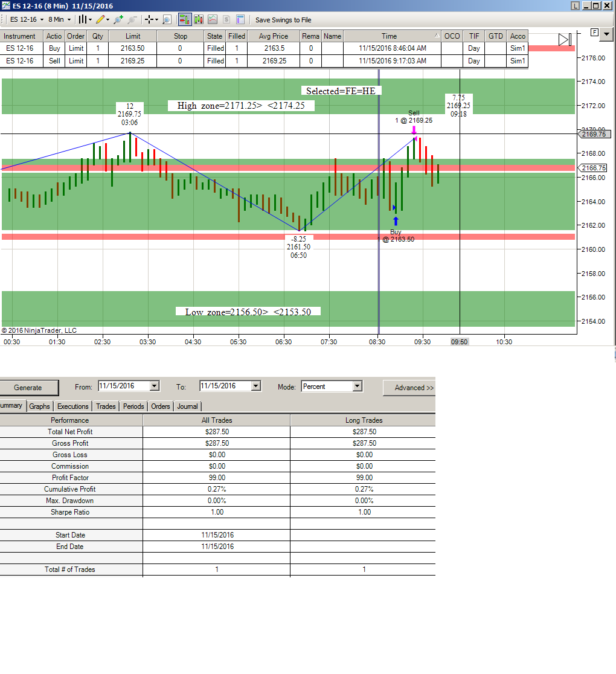
Task: Click the Cumulative Profit 0.27% All Trades value
Action: [x=217, y=489]
